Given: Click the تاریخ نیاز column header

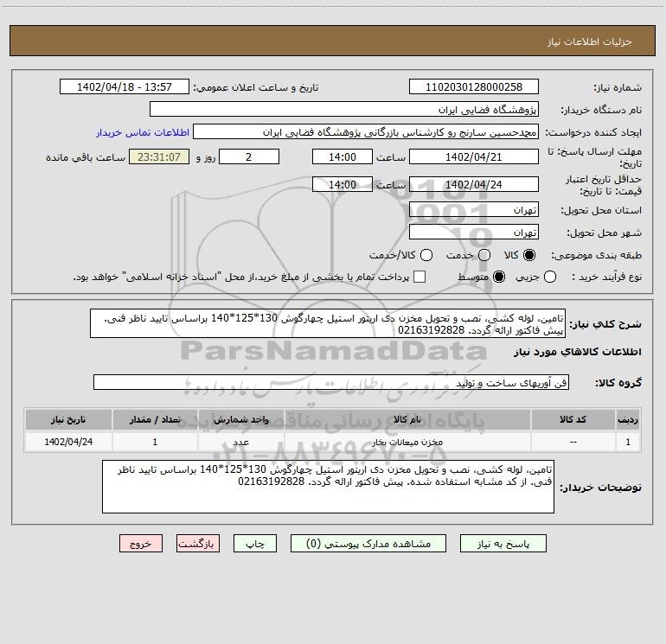Looking at the screenshot, I should [68, 419].
